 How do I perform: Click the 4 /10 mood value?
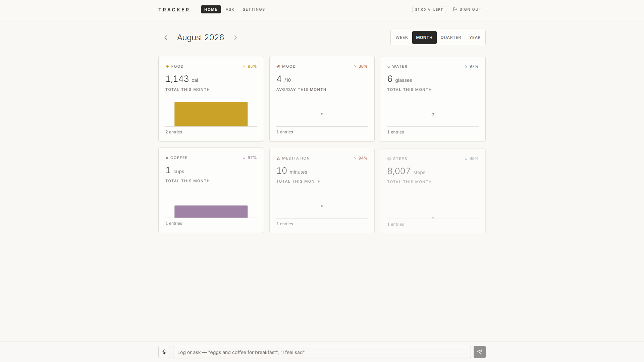[284, 79]
